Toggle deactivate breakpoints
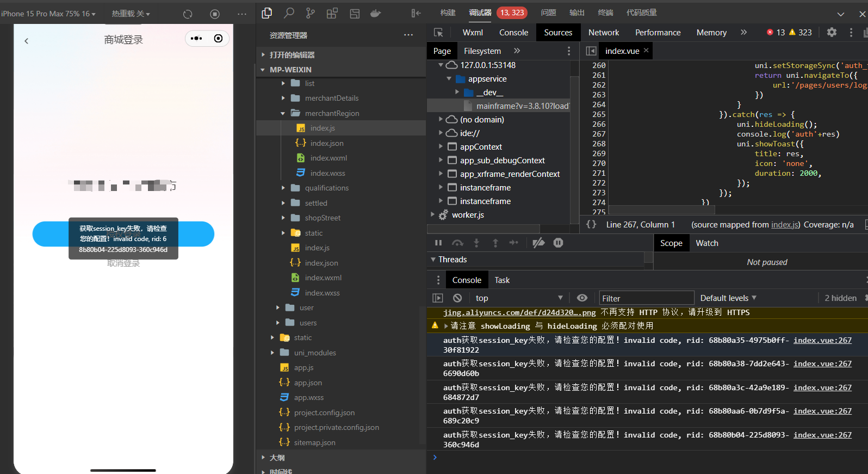The image size is (868, 474). click(538, 243)
